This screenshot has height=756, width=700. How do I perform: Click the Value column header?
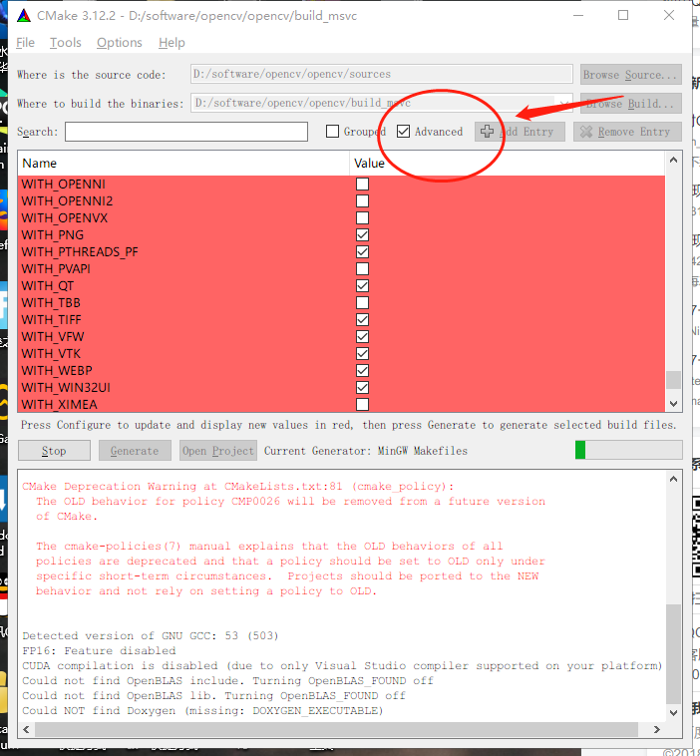tap(508, 164)
